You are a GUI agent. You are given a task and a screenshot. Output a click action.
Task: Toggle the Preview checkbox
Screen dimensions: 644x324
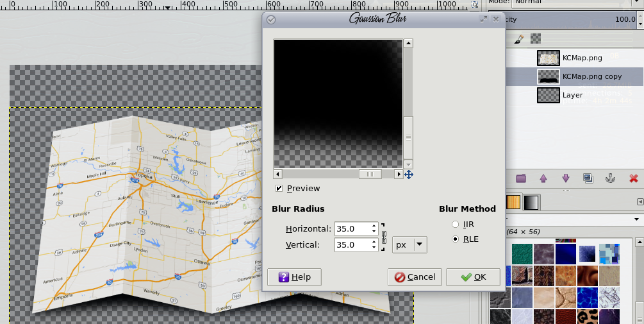(279, 189)
